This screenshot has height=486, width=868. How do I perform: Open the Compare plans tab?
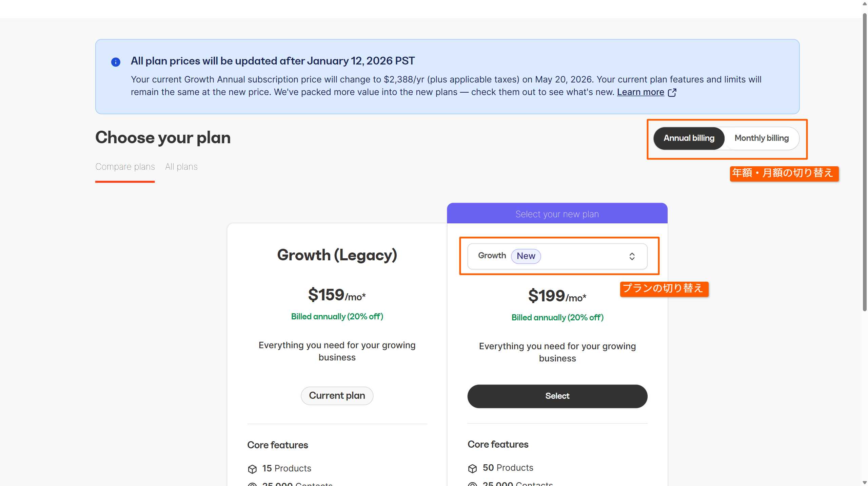[x=125, y=167]
